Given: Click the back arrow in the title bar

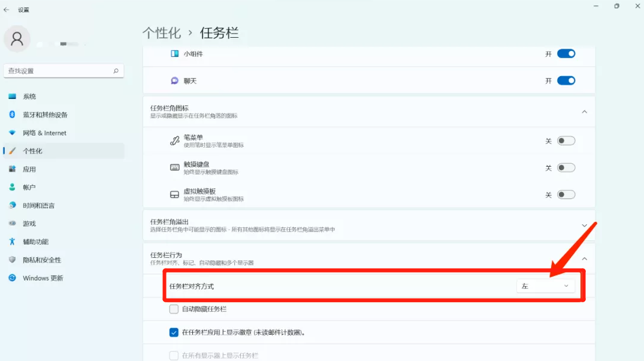Looking at the screenshot, I should [6, 10].
